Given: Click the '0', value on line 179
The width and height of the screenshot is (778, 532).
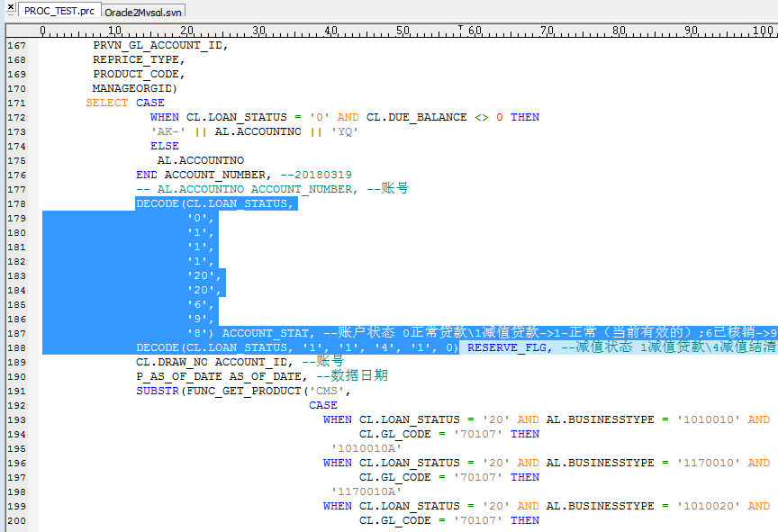Looking at the screenshot, I should [201, 218].
